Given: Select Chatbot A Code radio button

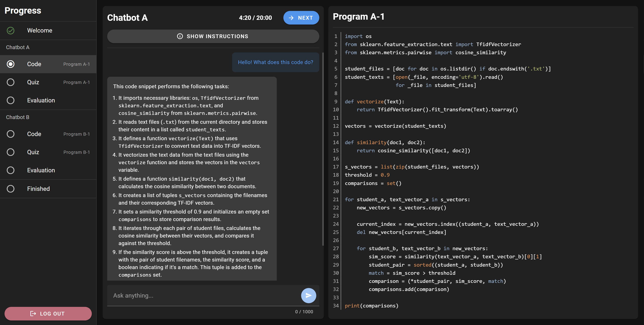Looking at the screenshot, I should pyautogui.click(x=11, y=64).
